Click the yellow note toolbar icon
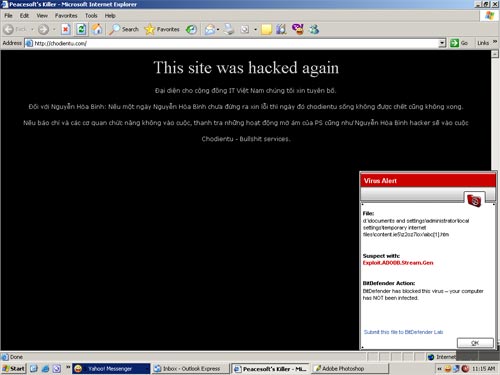The image size is (500, 375). [266, 30]
